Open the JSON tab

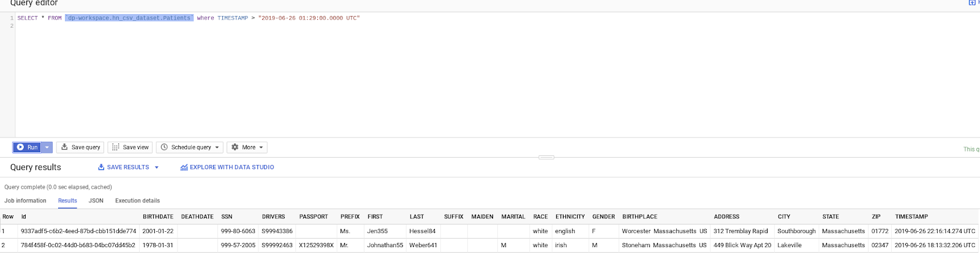click(96, 201)
